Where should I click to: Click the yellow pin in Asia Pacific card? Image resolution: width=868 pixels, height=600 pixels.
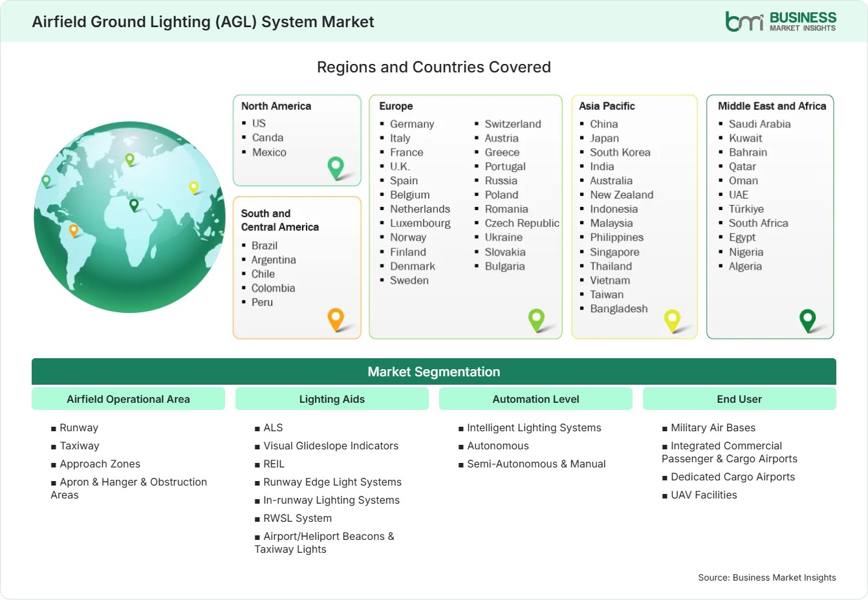click(x=672, y=320)
